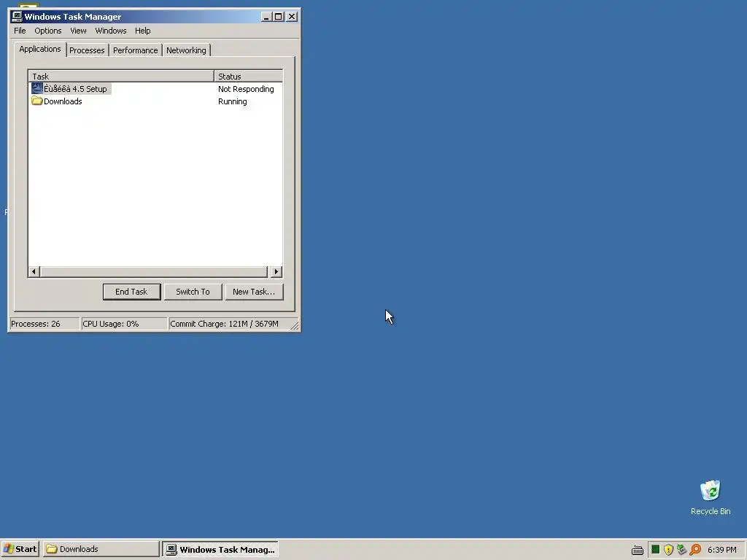The height and width of the screenshot is (560, 747).
Task: Click the End Task button
Action: 131,292
